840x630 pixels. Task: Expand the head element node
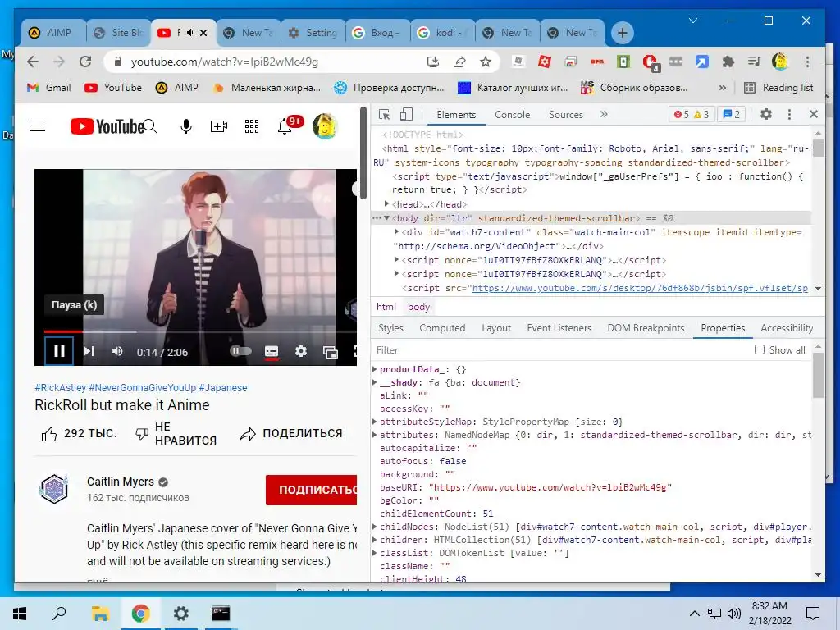(387, 204)
